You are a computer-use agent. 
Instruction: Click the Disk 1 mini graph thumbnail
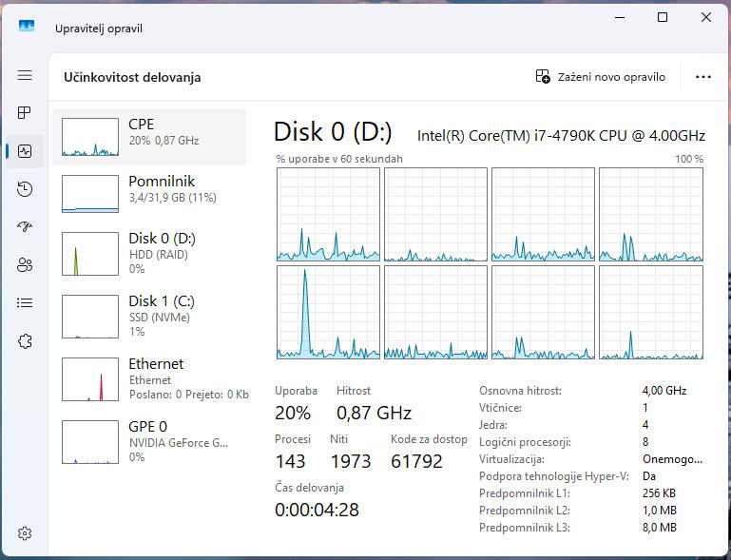click(90, 317)
